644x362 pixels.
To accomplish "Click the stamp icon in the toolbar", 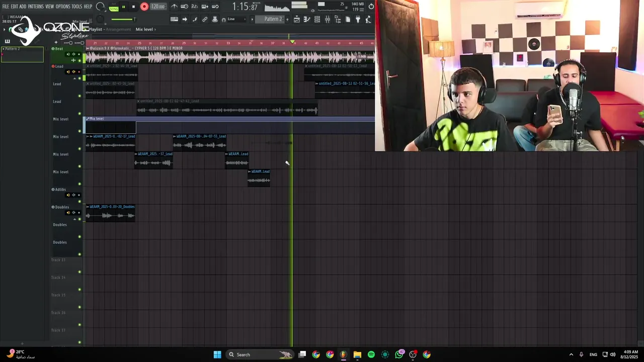I will [215, 19].
